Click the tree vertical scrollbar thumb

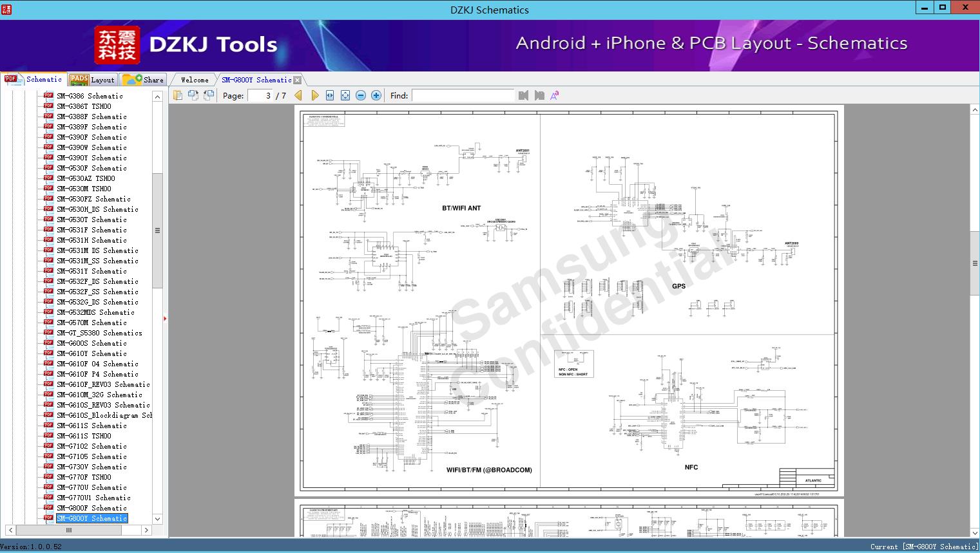click(157, 230)
